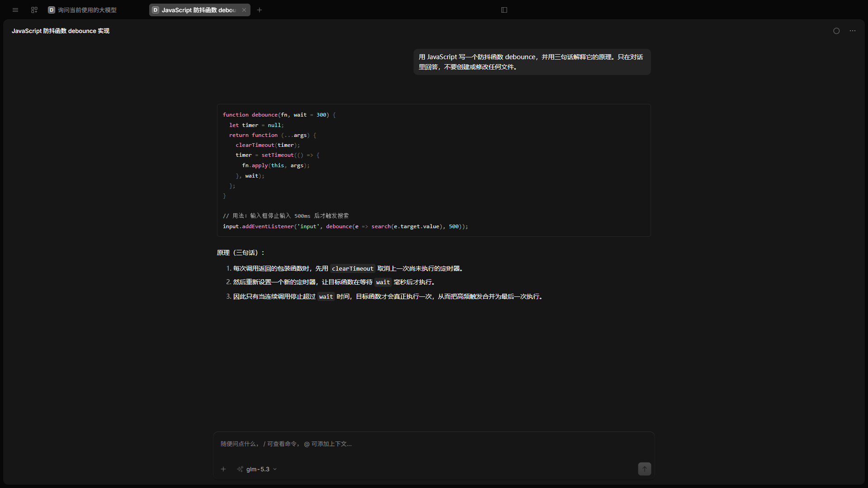The image size is (868, 488).
Task: Click the circle status icon in header
Action: click(836, 31)
